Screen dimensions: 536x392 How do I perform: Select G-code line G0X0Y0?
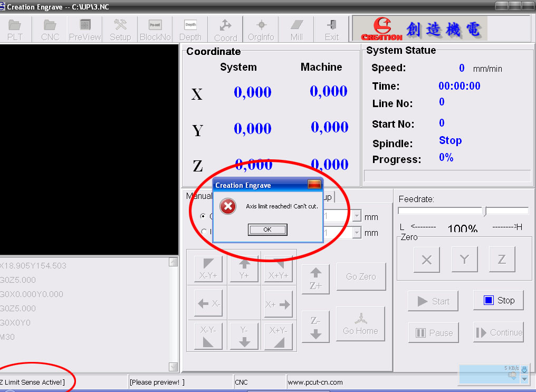click(15, 323)
